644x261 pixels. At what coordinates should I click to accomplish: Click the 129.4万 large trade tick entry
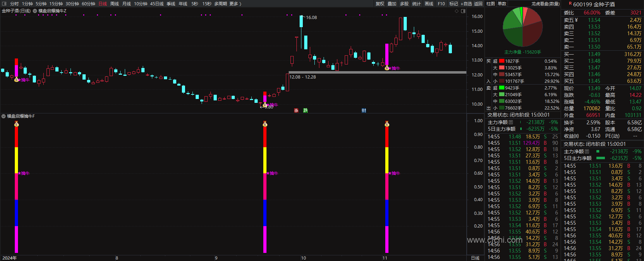531,143
